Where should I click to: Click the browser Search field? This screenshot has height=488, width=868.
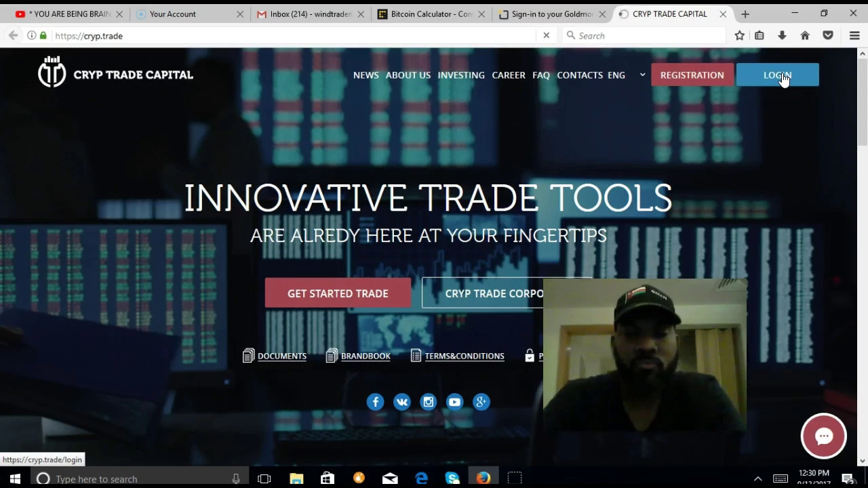point(644,35)
